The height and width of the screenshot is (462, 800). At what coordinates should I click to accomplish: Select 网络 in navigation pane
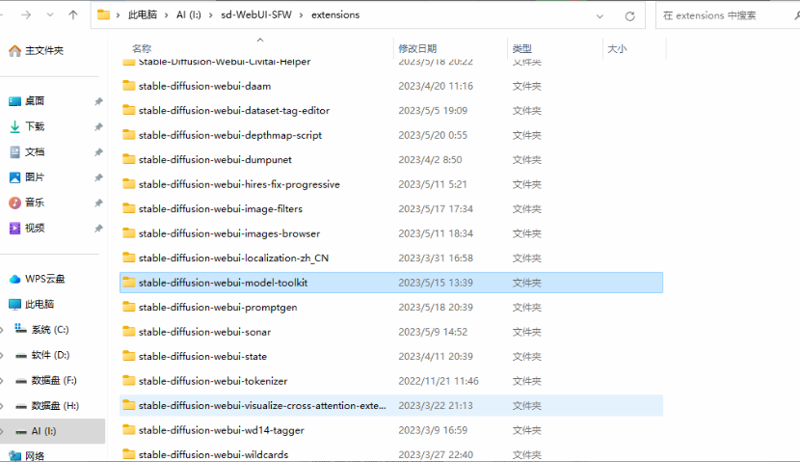coord(27,456)
